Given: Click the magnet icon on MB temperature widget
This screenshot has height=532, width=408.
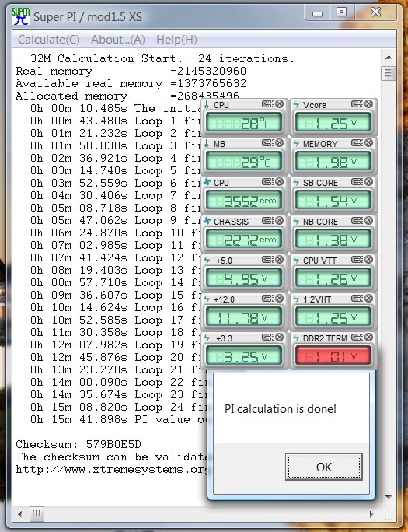Looking at the screenshot, I should click(x=267, y=143).
